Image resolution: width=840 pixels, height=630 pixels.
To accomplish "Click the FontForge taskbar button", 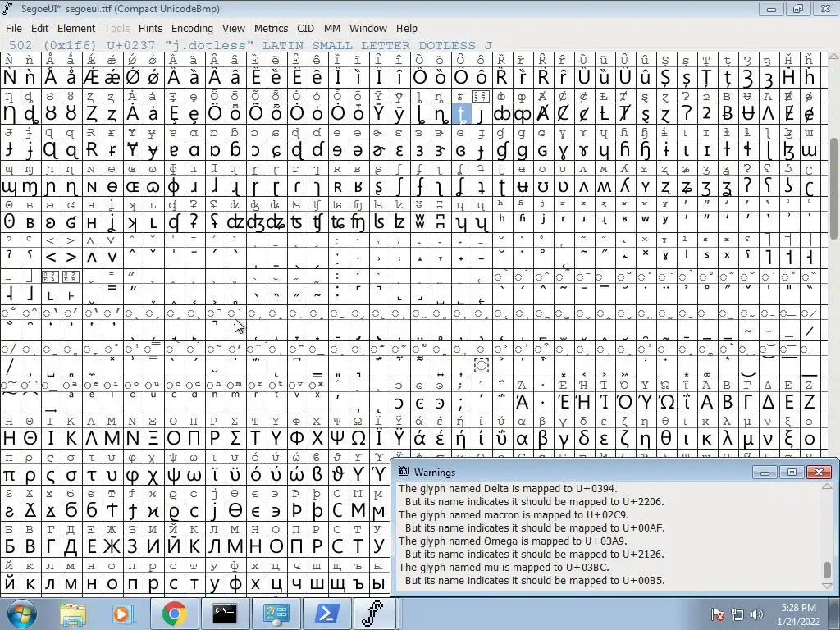I will point(374,614).
